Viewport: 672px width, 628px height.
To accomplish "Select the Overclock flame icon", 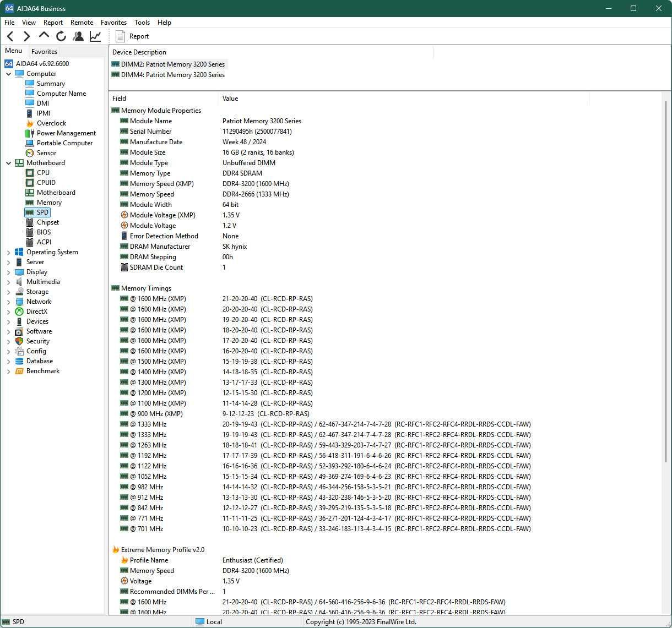I will tap(30, 123).
